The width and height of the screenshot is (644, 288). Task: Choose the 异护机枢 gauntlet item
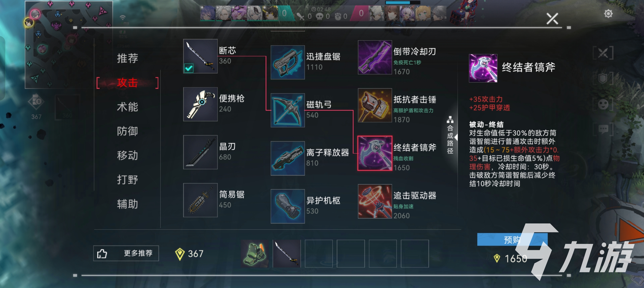coord(288,206)
